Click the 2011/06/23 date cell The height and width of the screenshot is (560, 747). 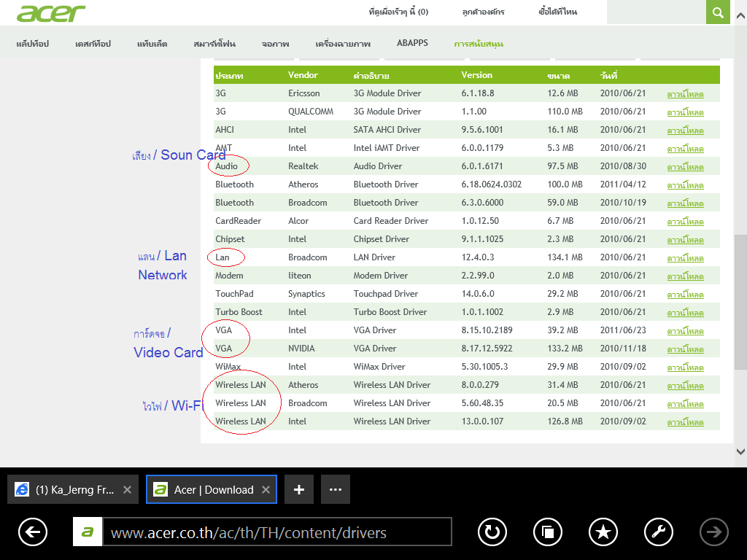pos(623,330)
